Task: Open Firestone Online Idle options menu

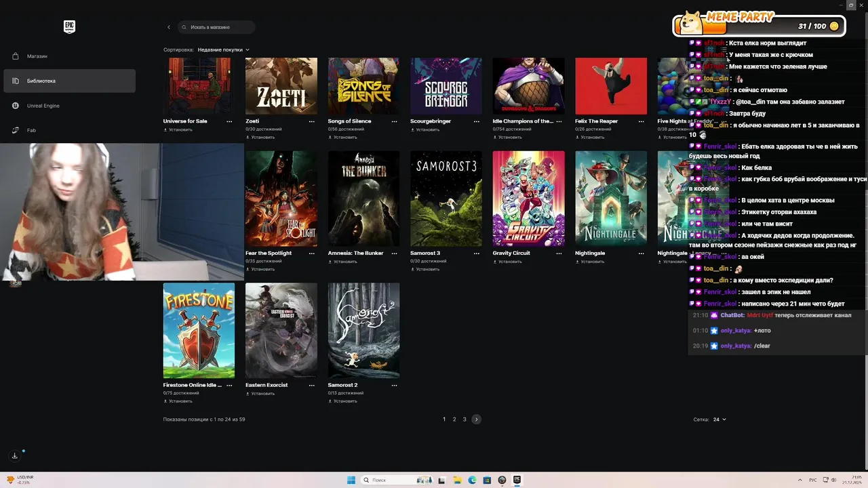Action: (x=229, y=385)
